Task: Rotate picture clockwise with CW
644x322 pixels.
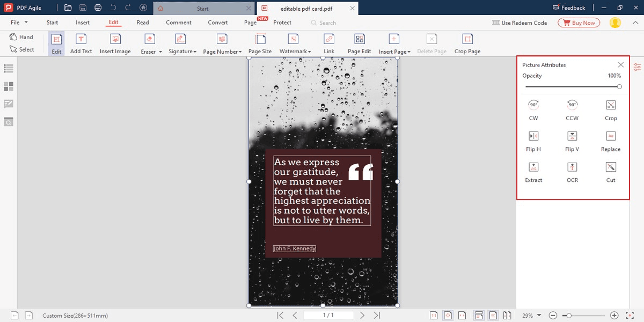Action: [x=533, y=111]
